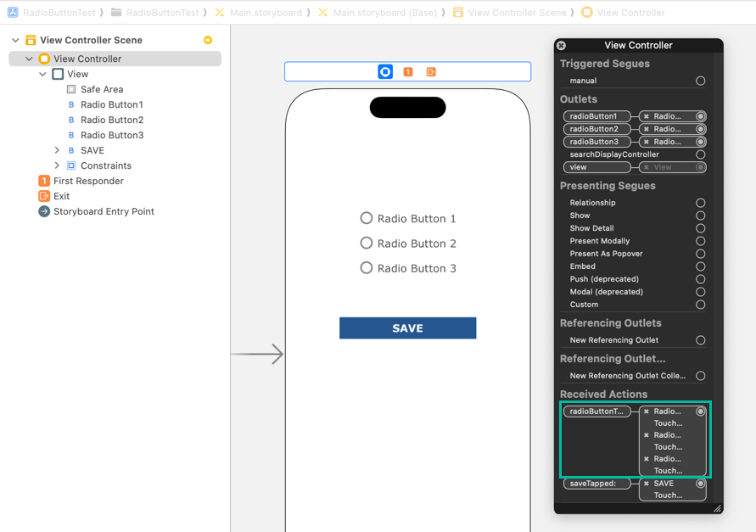Select Radio Button 2 on the canvas
The width and height of the screenshot is (756, 532).
(408, 244)
